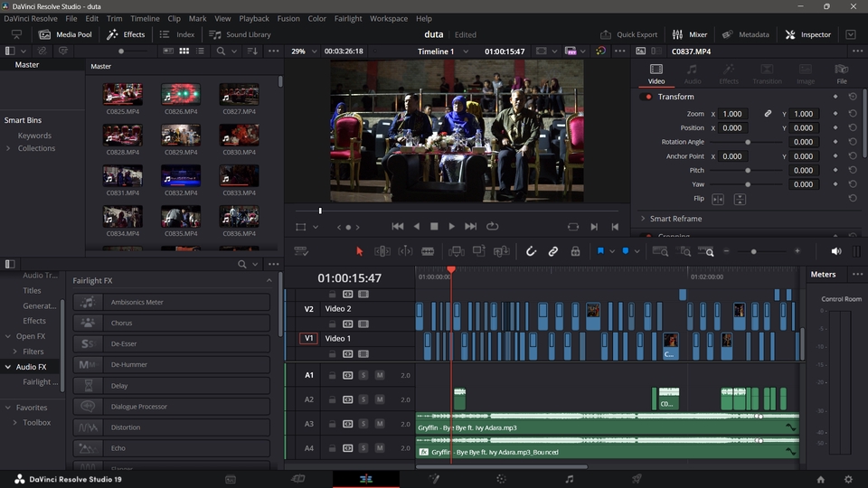This screenshot has width=868, height=488.
Task: Toggle Position Lock padlock in toolbar
Action: (575, 251)
